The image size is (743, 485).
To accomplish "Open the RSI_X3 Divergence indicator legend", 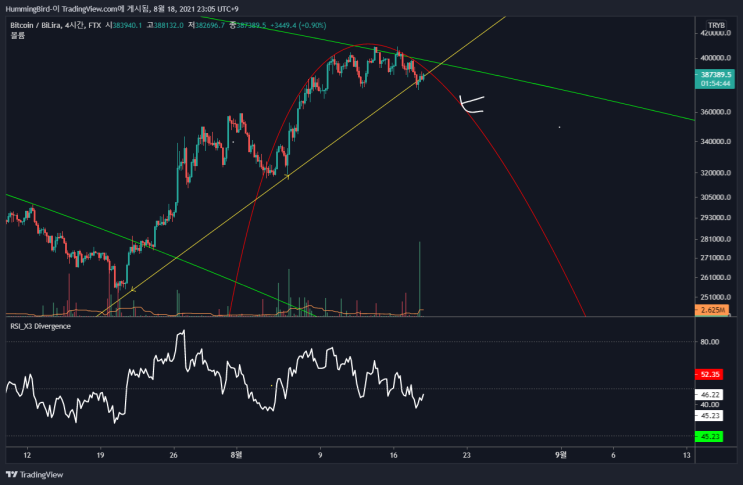I will tap(40, 326).
